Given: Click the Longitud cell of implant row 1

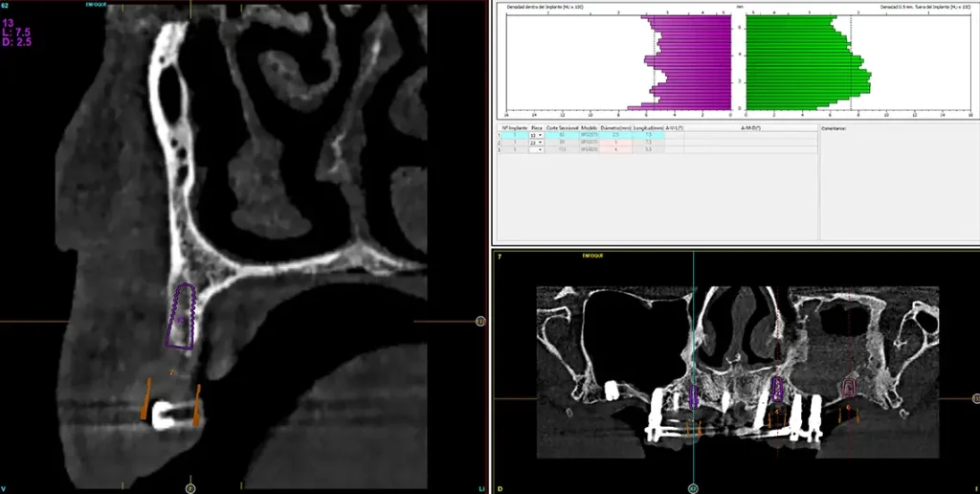Looking at the screenshot, I should point(649,136).
